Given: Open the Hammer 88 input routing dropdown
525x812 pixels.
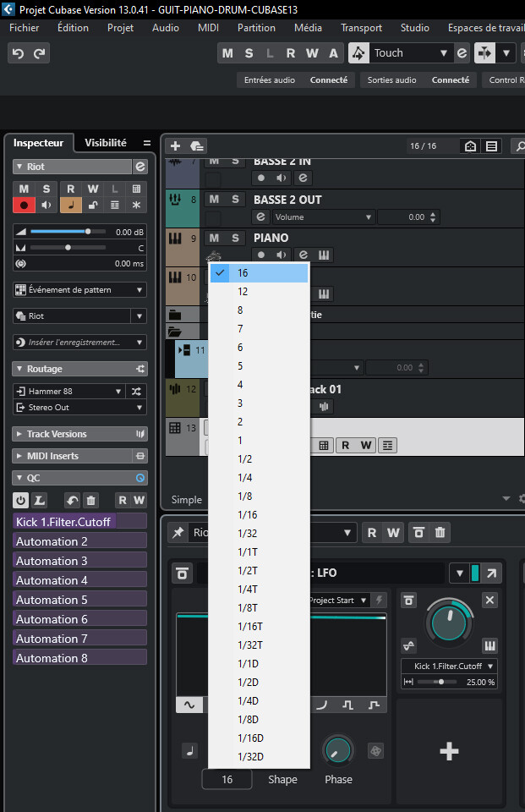Looking at the screenshot, I should point(69,391).
